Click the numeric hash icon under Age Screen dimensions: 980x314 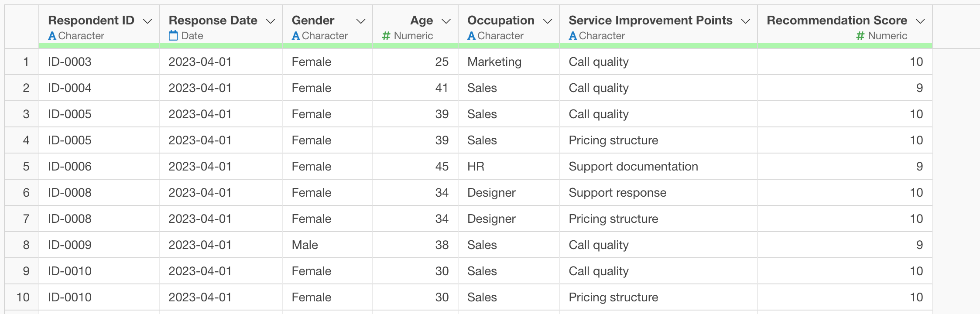[x=386, y=36]
